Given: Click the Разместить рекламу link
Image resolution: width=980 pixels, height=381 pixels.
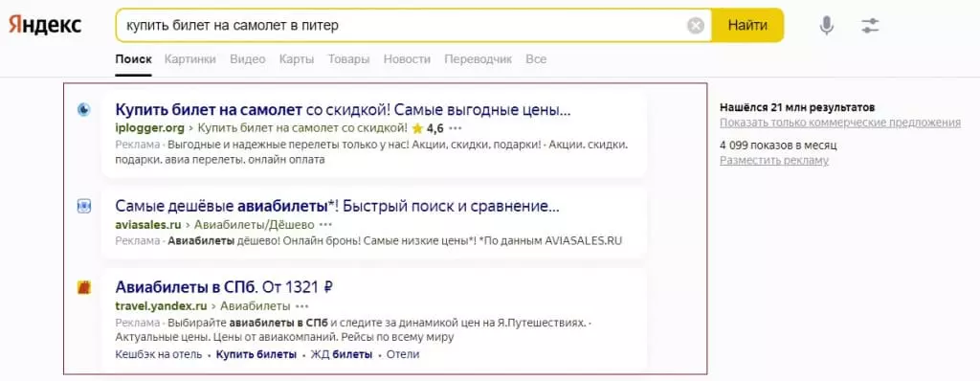Looking at the screenshot, I should [x=774, y=161].
